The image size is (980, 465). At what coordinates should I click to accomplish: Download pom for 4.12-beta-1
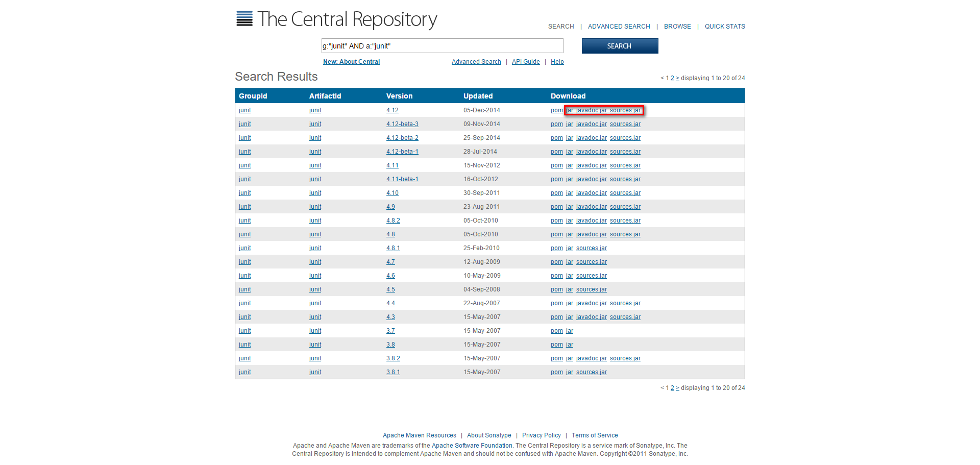point(556,152)
